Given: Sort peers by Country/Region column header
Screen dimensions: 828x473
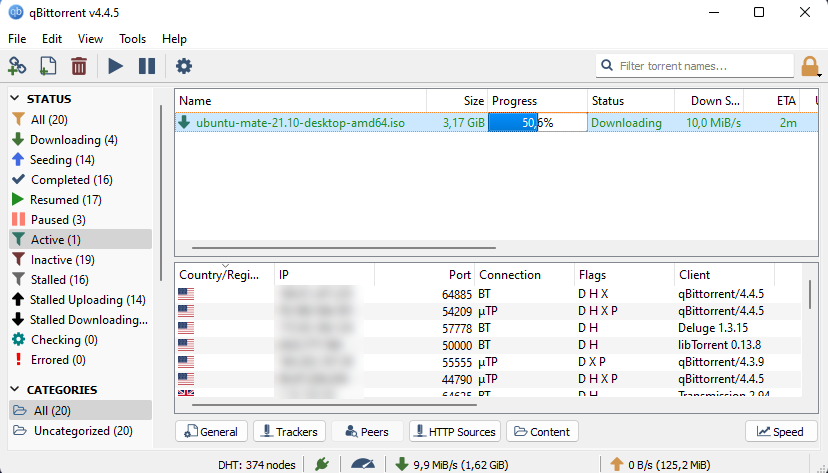Looking at the screenshot, I should coord(224,275).
